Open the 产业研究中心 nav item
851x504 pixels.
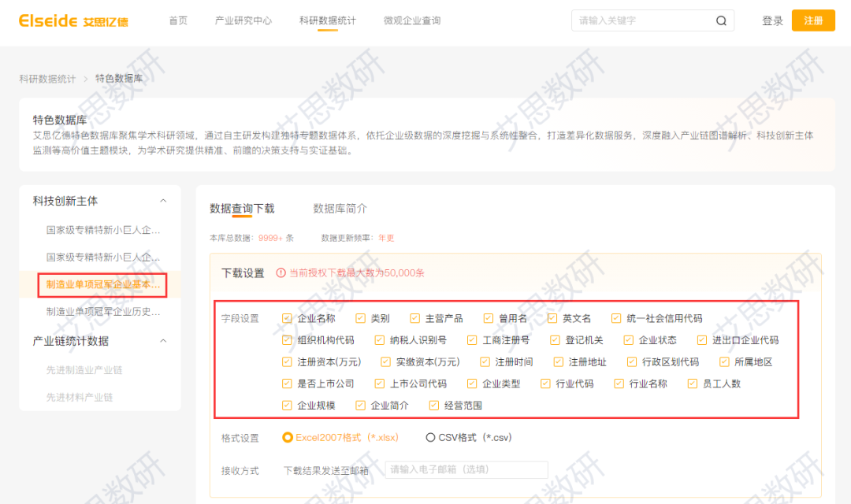pyautogui.click(x=243, y=20)
